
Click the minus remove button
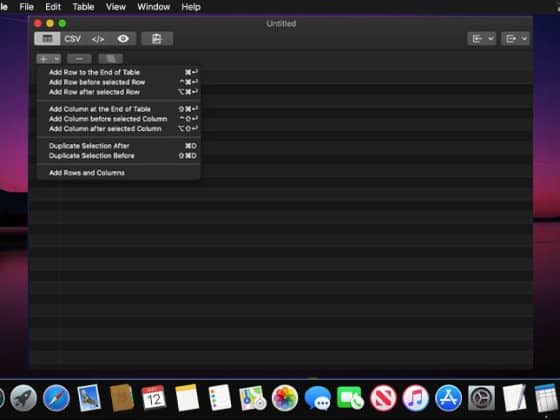tap(79, 59)
